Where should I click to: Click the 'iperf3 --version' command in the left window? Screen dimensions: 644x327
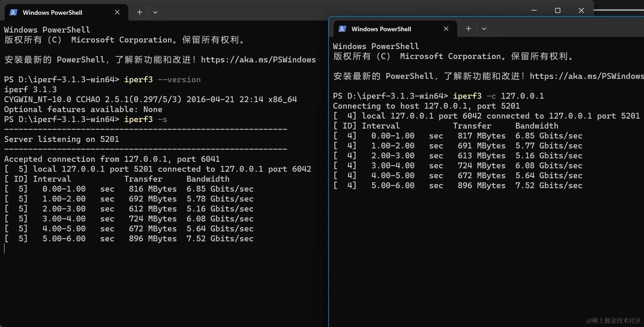[x=162, y=80]
